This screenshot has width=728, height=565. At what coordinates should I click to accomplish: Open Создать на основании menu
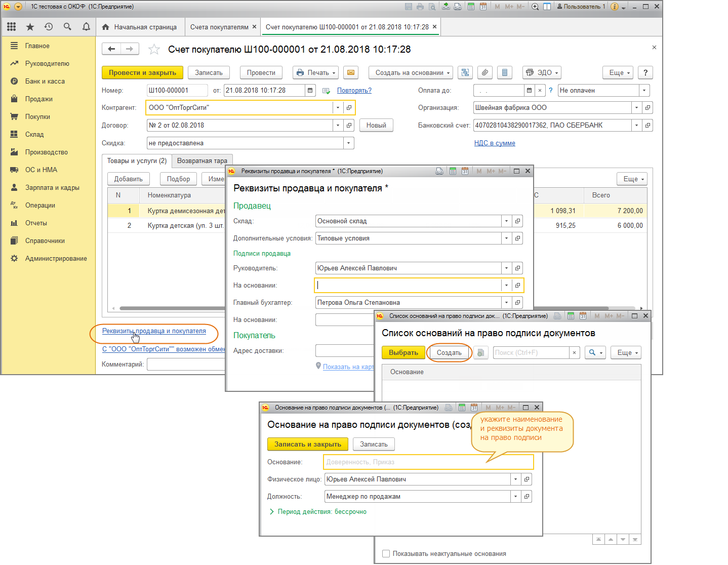(411, 72)
